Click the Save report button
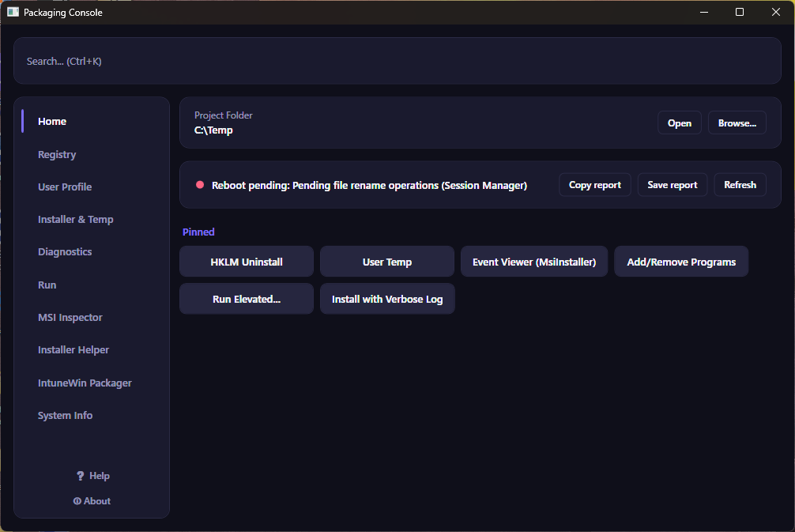The height and width of the screenshot is (532, 795). point(673,185)
